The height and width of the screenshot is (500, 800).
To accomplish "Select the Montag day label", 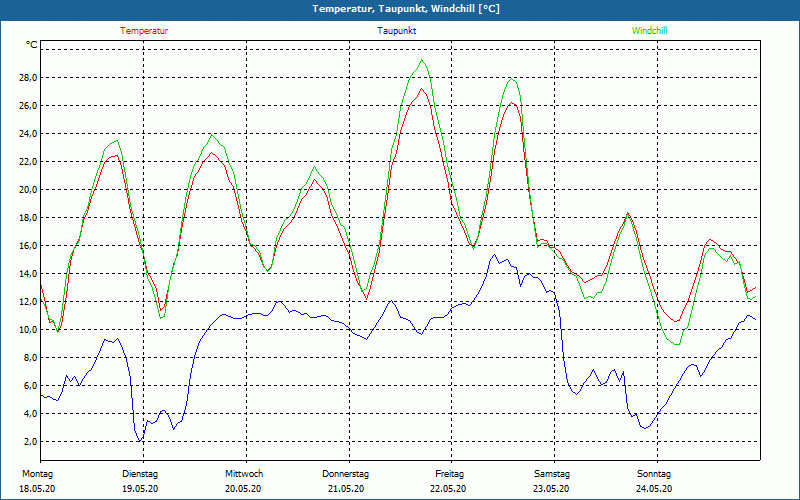I will pos(37,474).
